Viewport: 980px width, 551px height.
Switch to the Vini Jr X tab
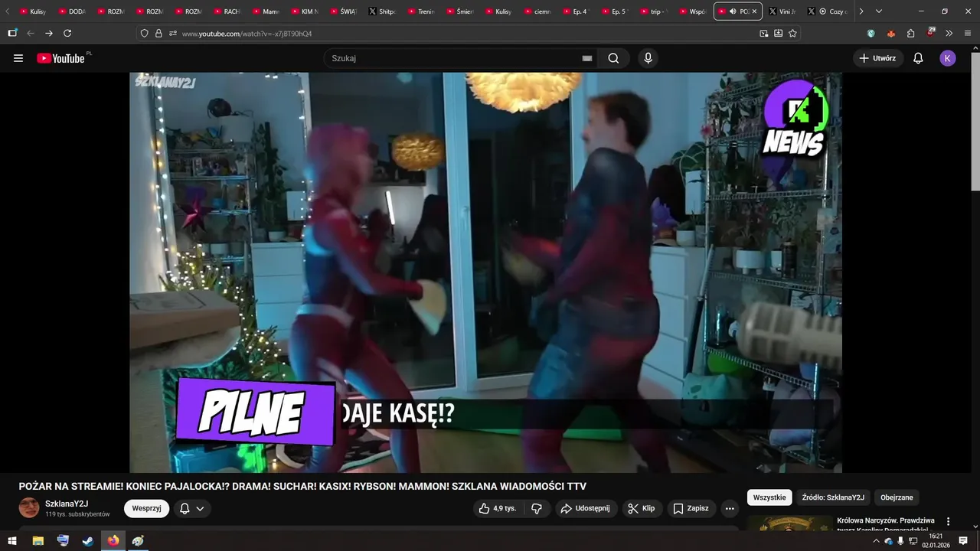782,11
